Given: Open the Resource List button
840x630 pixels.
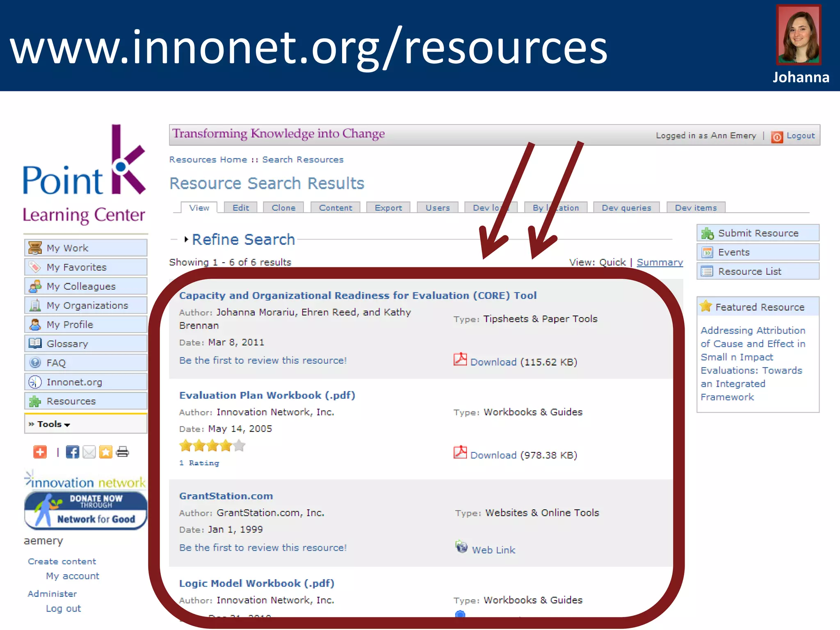Looking at the screenshot, I should click(758, 272).
